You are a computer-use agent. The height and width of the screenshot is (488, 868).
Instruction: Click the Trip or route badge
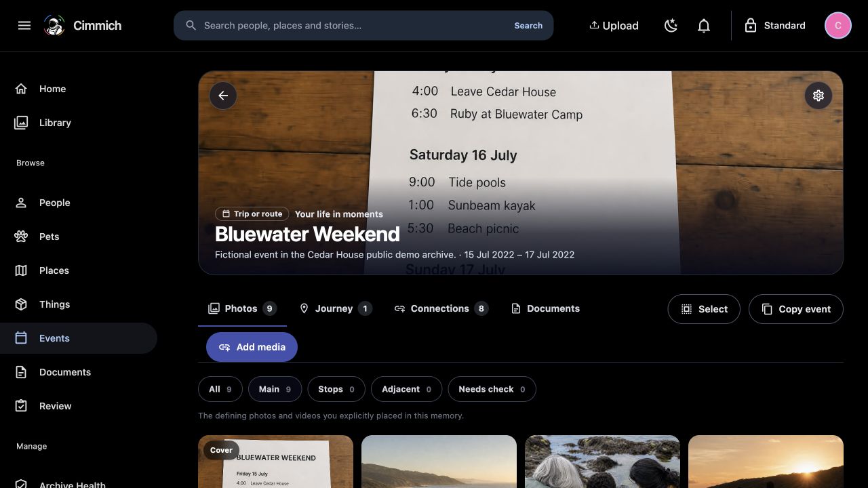coord(252,213)
